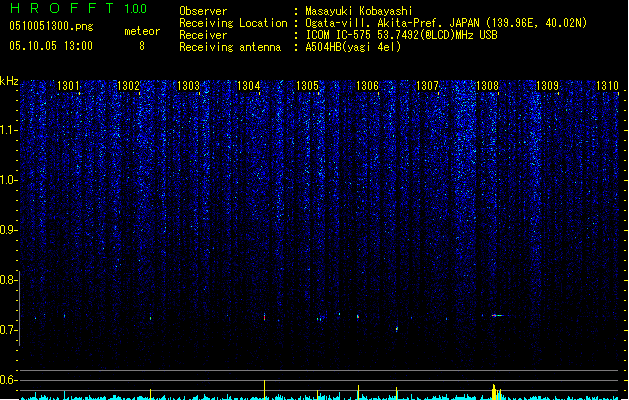Click the kHz axis unit label
The height and width of the screenshot is (400, 629).
[x=9, y=81]
